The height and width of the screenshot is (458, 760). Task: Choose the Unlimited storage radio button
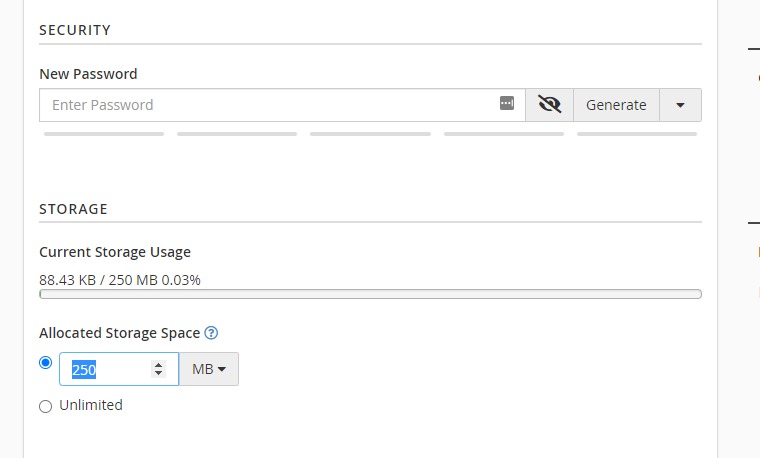coord(45,406)
